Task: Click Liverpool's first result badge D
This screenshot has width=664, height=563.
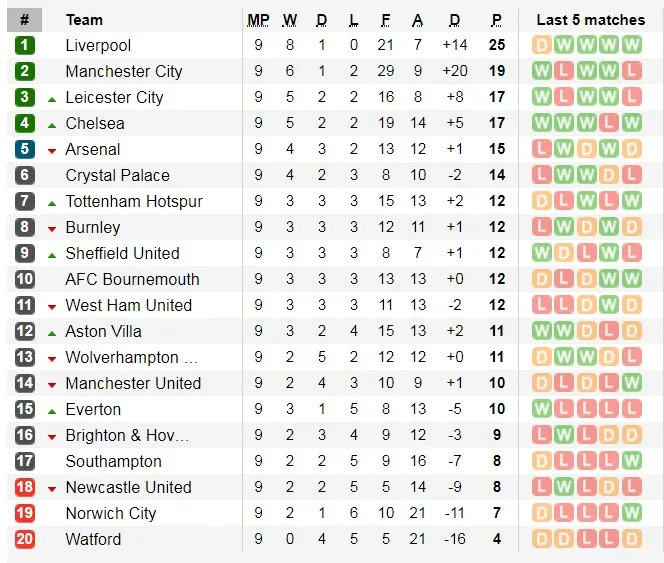Action: coord(542,45)
